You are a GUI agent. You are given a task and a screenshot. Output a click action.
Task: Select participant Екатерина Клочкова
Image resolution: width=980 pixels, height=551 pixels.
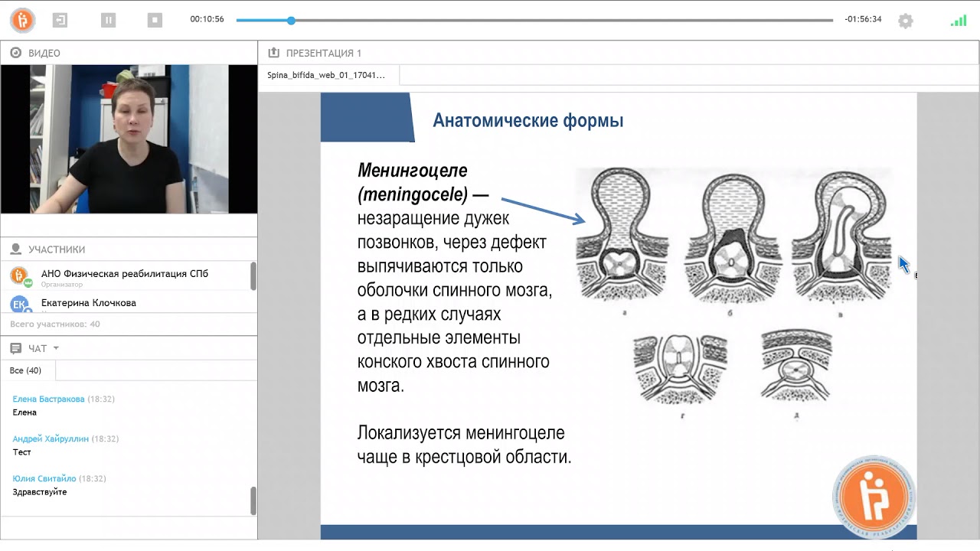point(89,303)
